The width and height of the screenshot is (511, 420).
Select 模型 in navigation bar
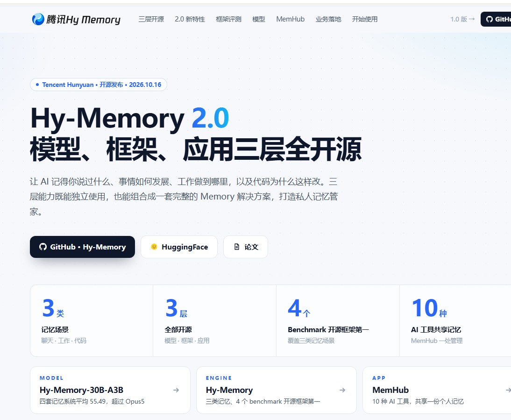tap(259, 19)
